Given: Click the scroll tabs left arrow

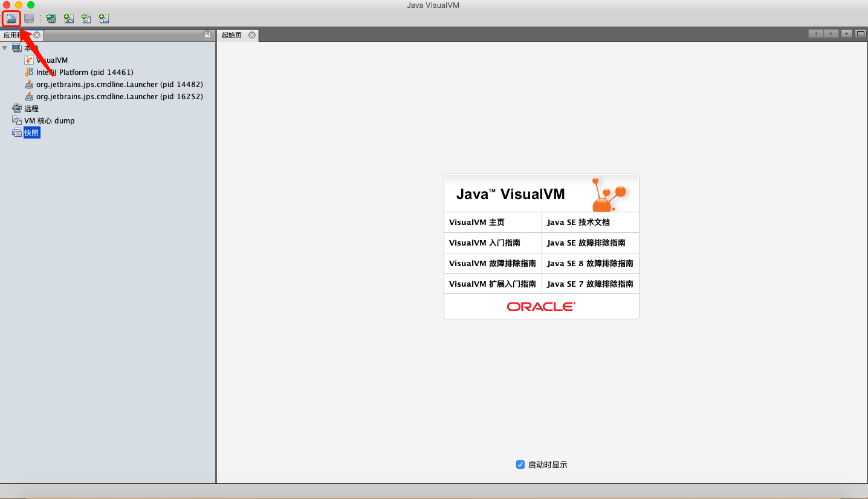Looking at the screenshot, I should 816,34.
